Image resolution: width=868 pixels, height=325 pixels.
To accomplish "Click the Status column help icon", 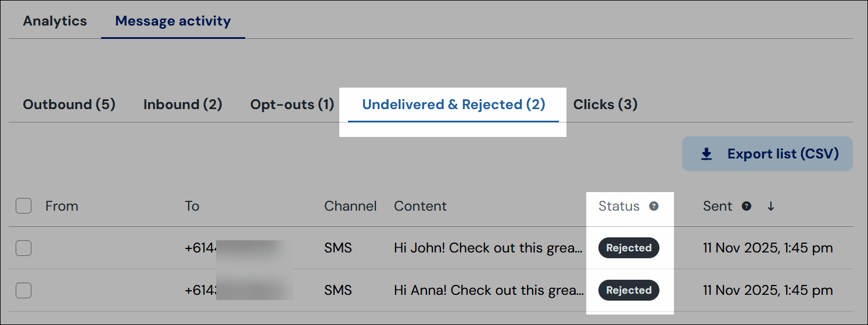I will pyautogui.click(x=654, y=206).
